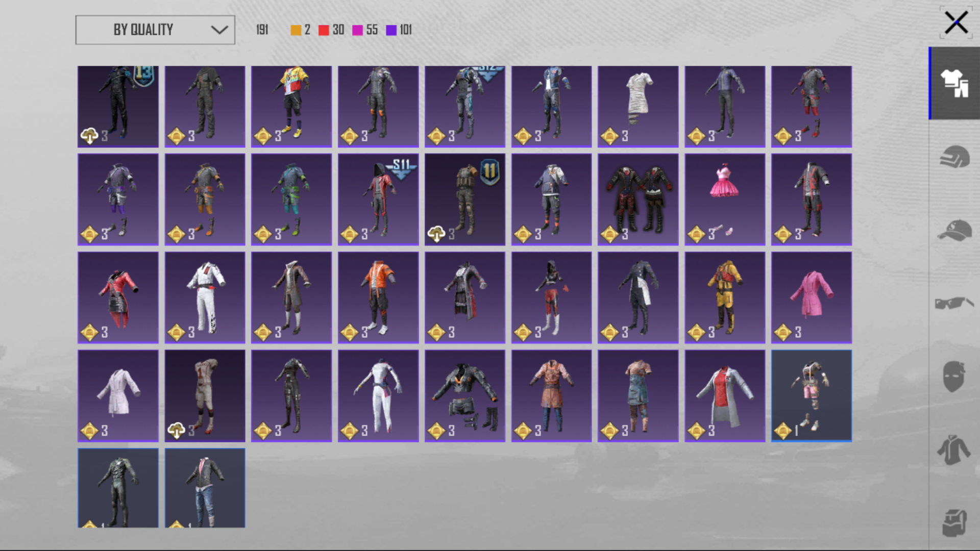Select the brown long coat with white socks outfit

click(291, 297)
